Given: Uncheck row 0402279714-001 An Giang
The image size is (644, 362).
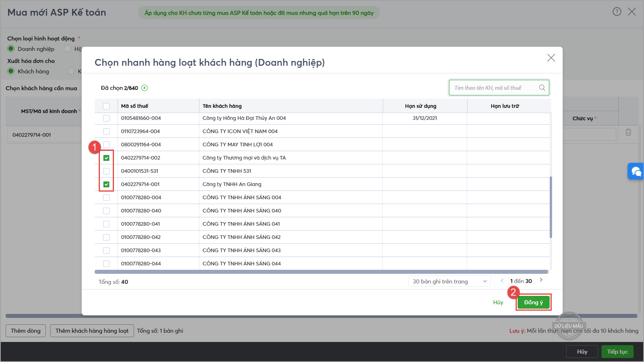Looking at the screenshot, I should pyautogui.click(x=106, y=184).
